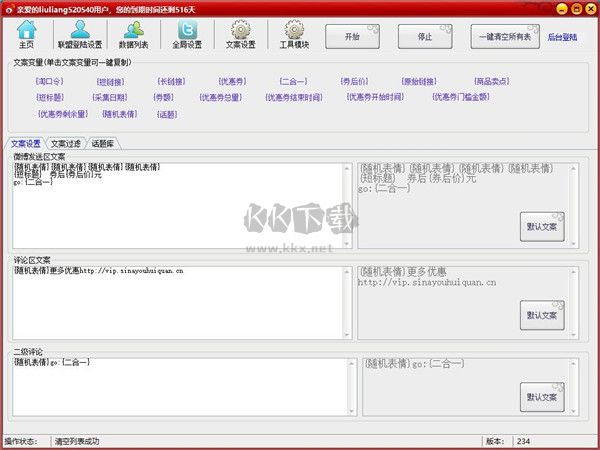This screenshot has height=450, width=600.
Task: Copy the {优惠券结束时间} variable
Action: tap(294, 97)
